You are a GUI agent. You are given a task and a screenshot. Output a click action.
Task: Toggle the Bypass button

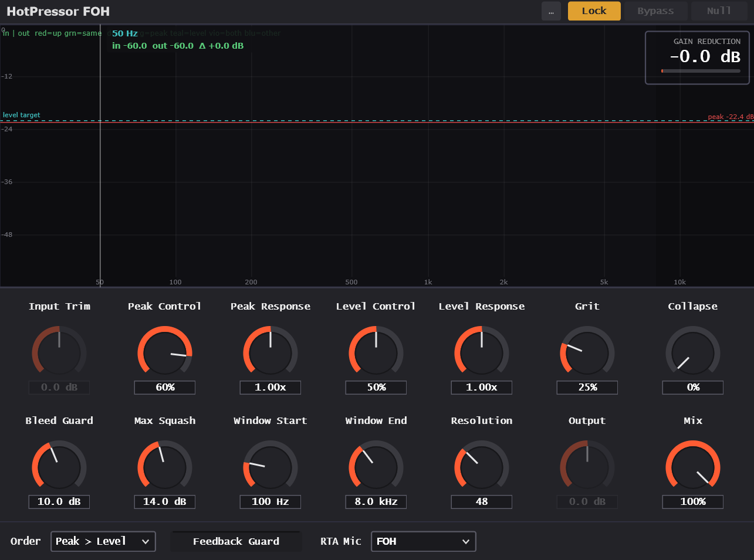click(655, 11)
